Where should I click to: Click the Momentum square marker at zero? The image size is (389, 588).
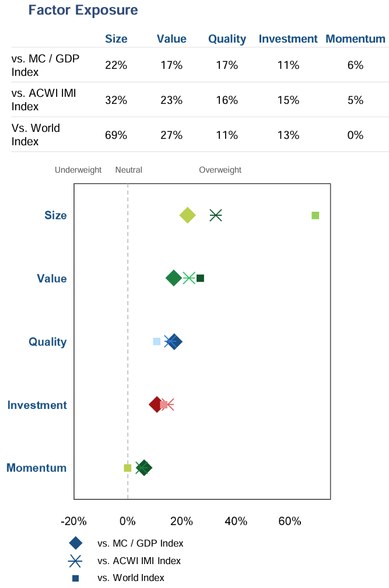pyautogui.click(x=128, y=467)
